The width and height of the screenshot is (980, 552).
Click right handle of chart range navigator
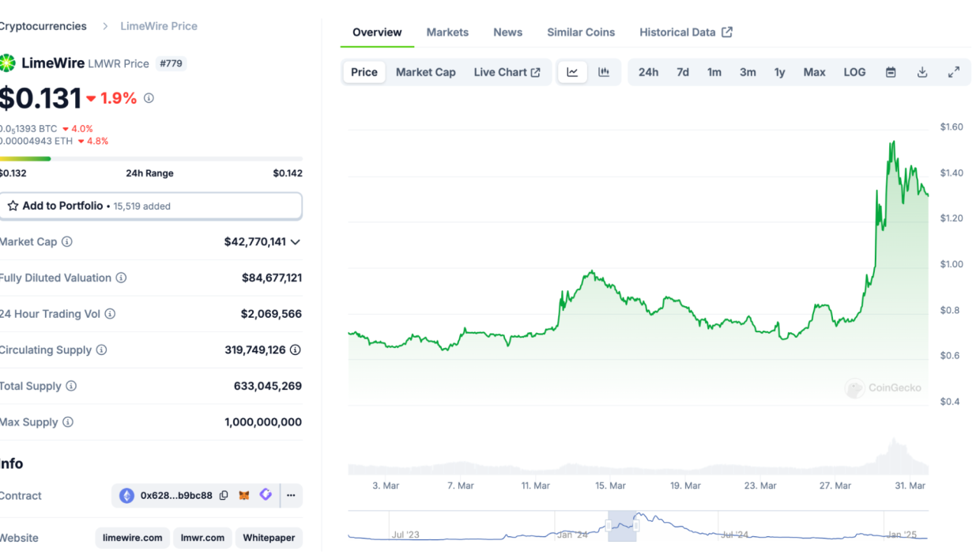pos(636,526)
